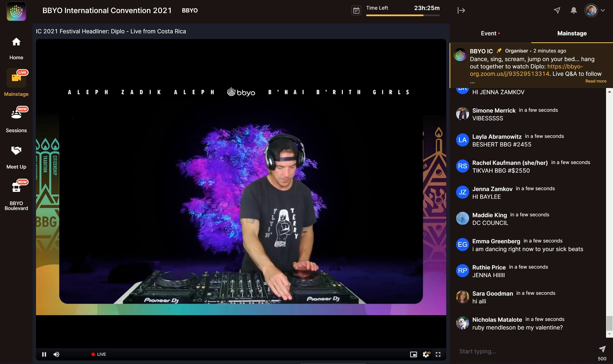Click Sara Goodman's avatar
This screenshot has height=364, width=613.
462,297
